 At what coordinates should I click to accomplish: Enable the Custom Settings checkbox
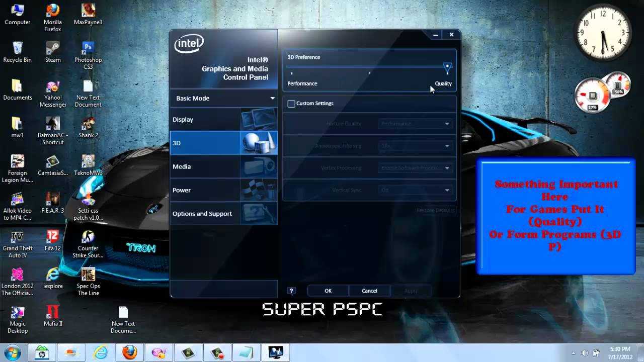tap(291, 104)
